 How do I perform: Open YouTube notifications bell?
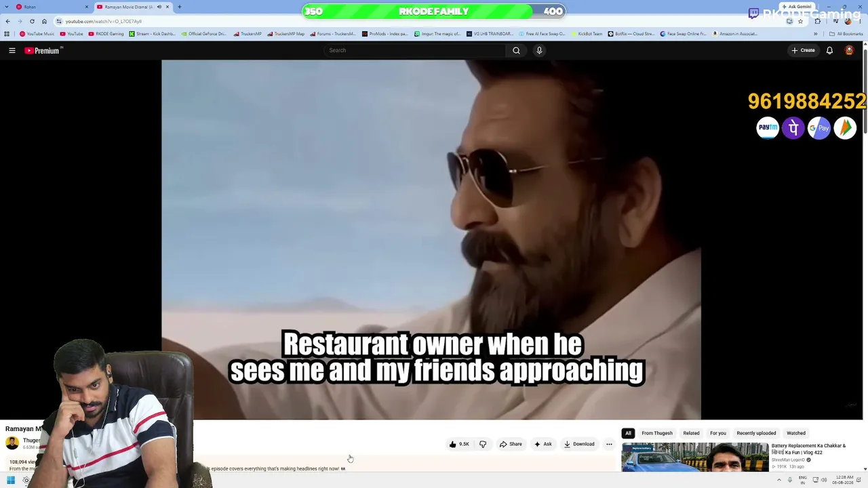829,50
